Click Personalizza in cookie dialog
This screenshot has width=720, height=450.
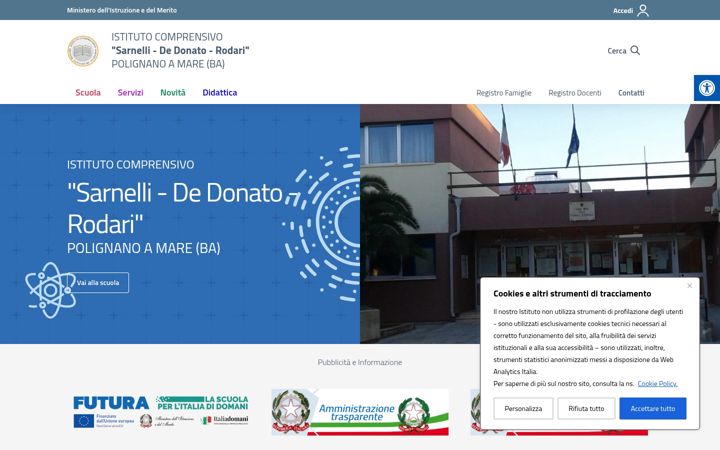tap(523, 408)
